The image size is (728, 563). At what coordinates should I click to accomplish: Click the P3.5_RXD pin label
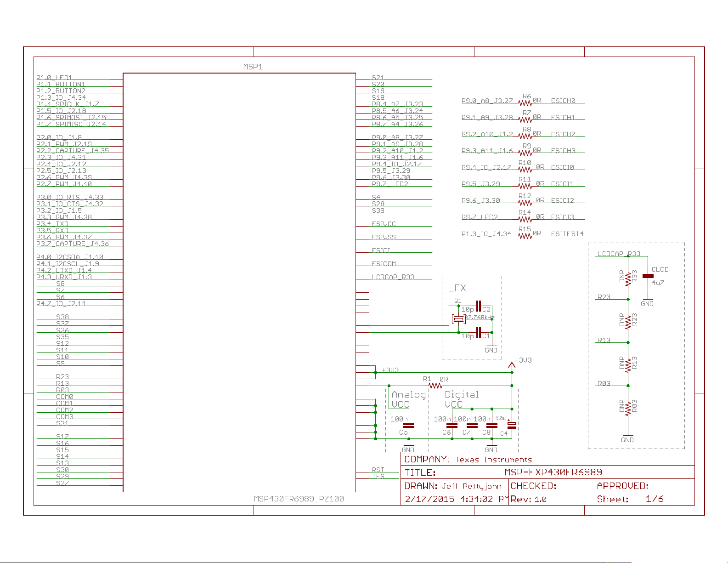pos(52,231)
